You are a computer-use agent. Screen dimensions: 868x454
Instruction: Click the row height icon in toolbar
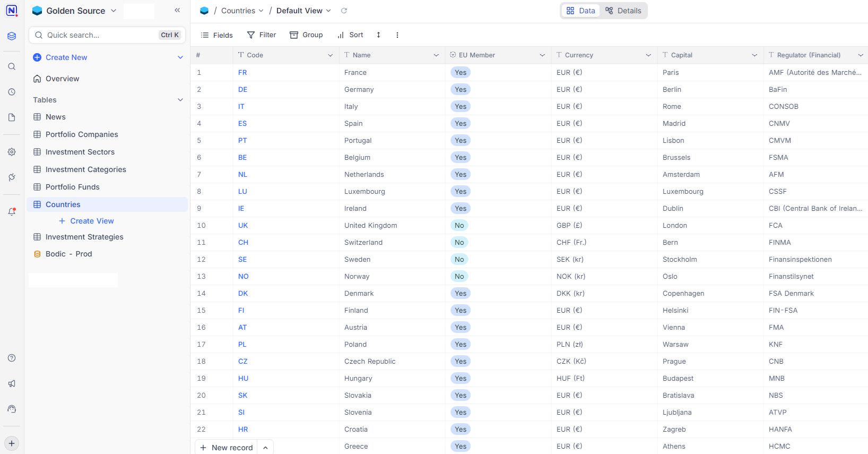tap(378, 35)
